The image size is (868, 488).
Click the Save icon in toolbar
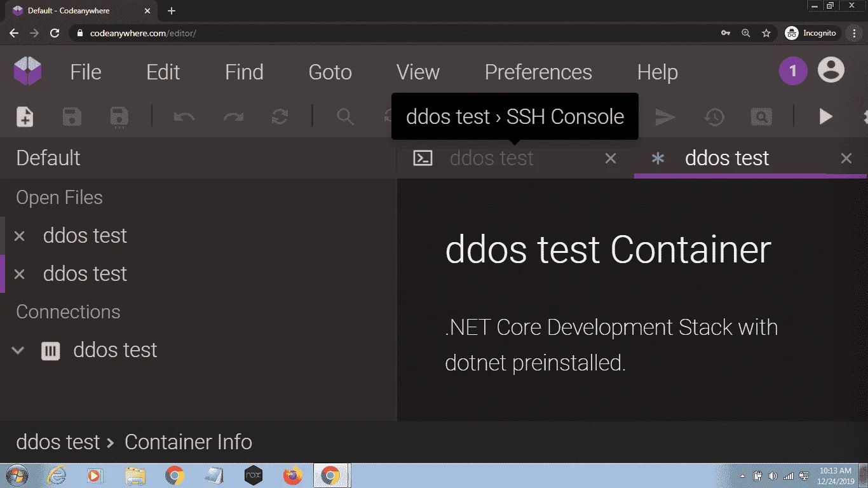pyautogui.click(x=72, y=116)
